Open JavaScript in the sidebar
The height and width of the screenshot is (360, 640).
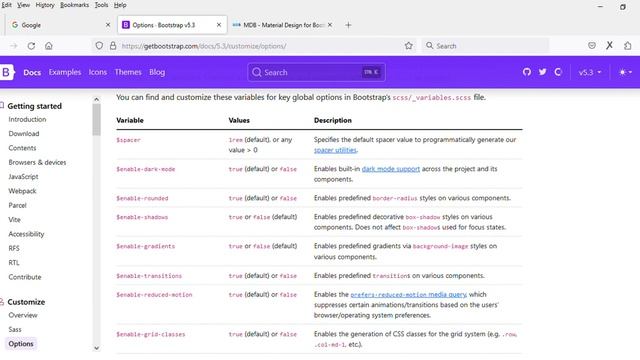(23, 177)
